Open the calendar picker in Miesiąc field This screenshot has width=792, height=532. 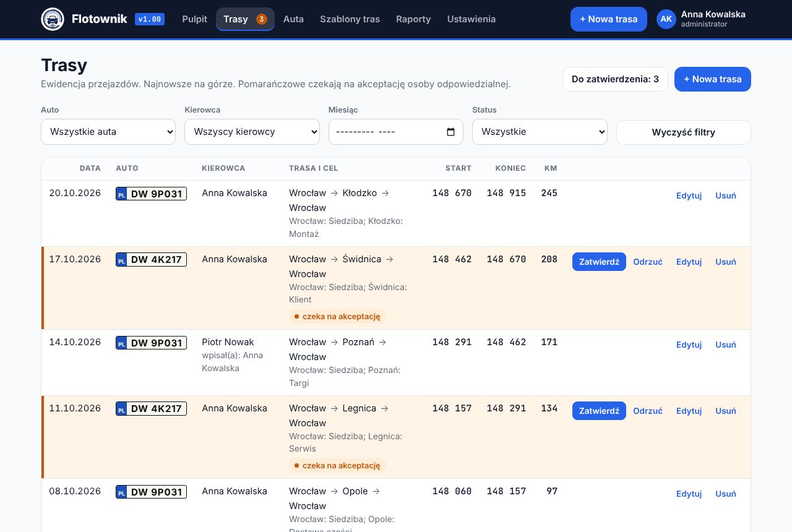pyautogui.click(x=450, y=132)
